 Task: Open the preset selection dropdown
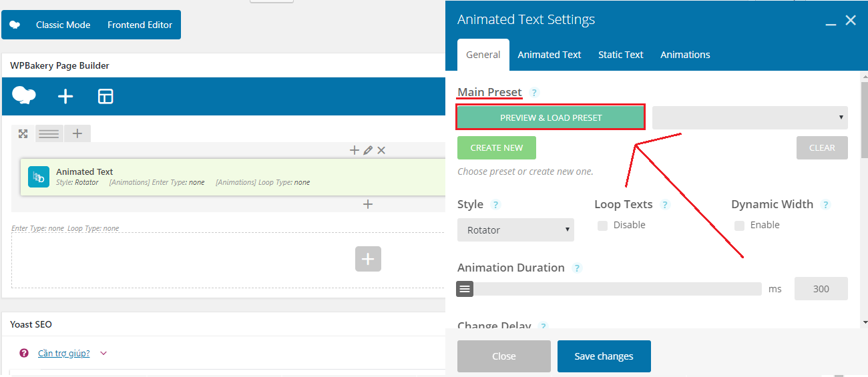coord(750,117)
